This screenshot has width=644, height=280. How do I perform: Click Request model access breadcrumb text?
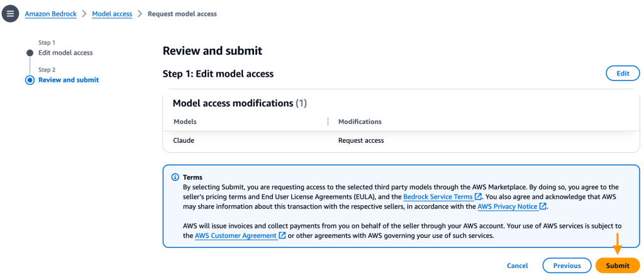(182, 13)
